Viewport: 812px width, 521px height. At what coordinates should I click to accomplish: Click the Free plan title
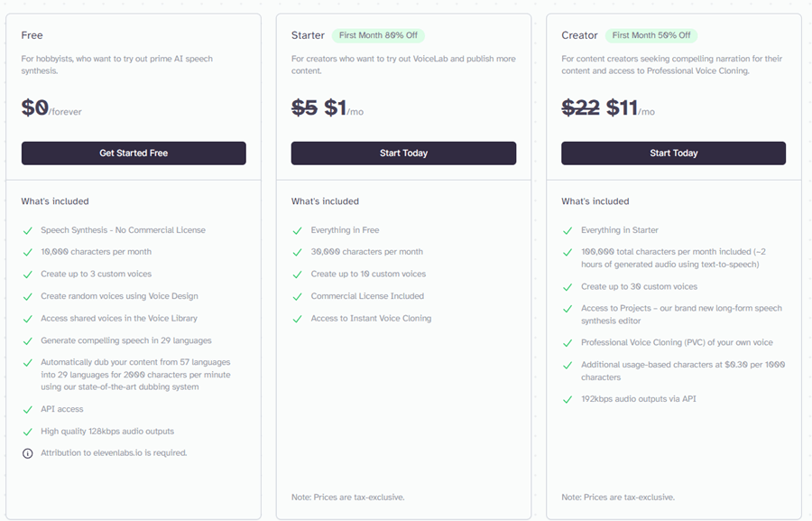tap(32, 35)
